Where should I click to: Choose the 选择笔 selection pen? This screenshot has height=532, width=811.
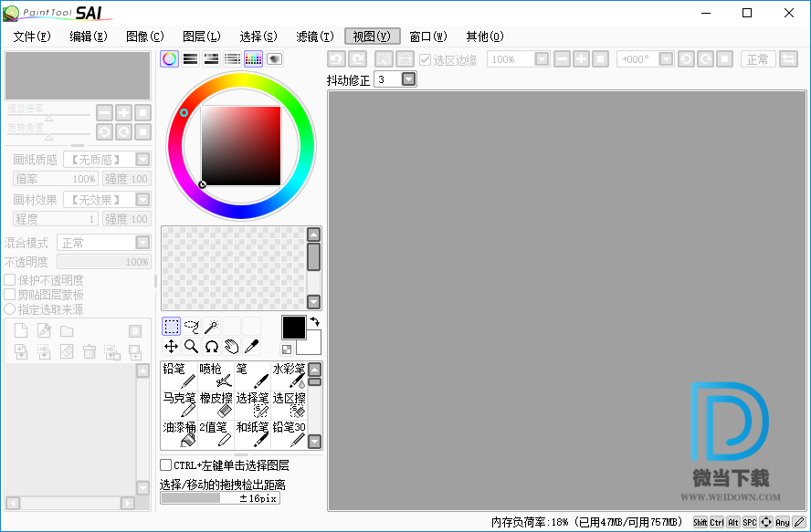(x=252, y=405)
